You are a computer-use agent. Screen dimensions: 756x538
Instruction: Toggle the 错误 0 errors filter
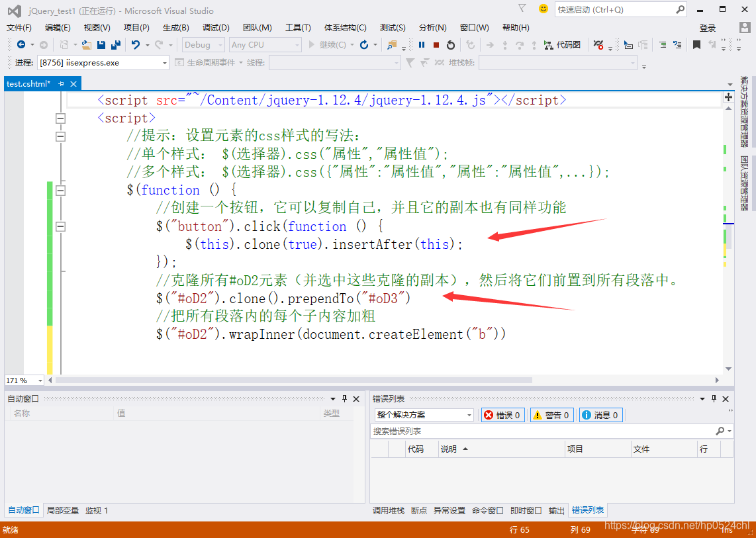coord(503,415)
